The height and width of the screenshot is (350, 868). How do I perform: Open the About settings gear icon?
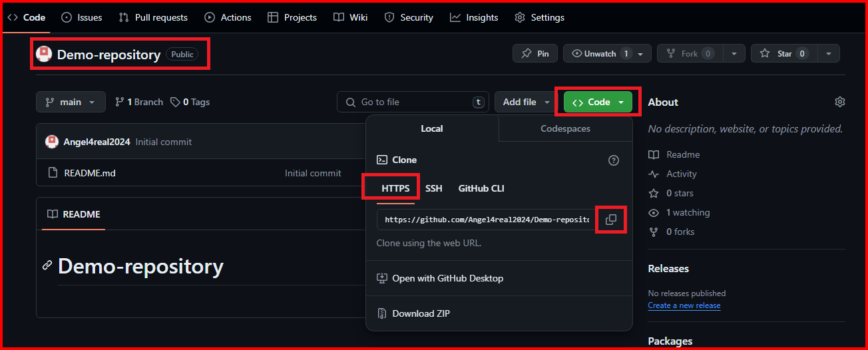(x=840, y=102)
